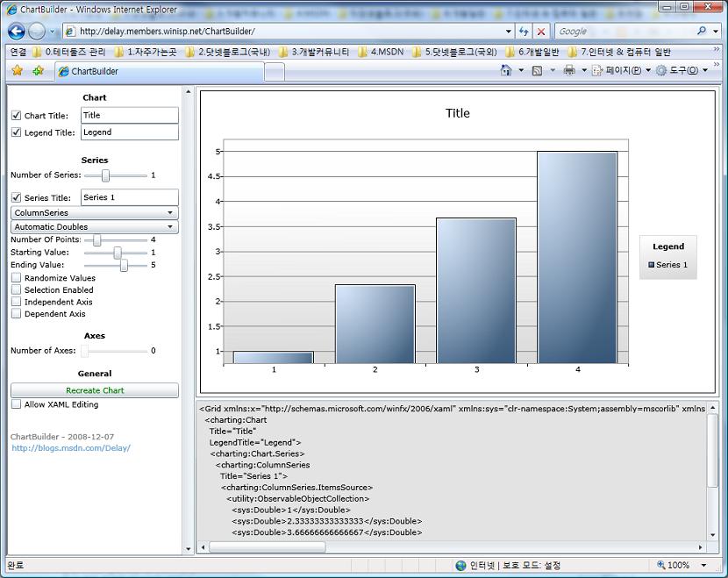Click the Legend Title text field
This screenshot has height=578, width=728.
pyautogui.click(x=130, y=132)
